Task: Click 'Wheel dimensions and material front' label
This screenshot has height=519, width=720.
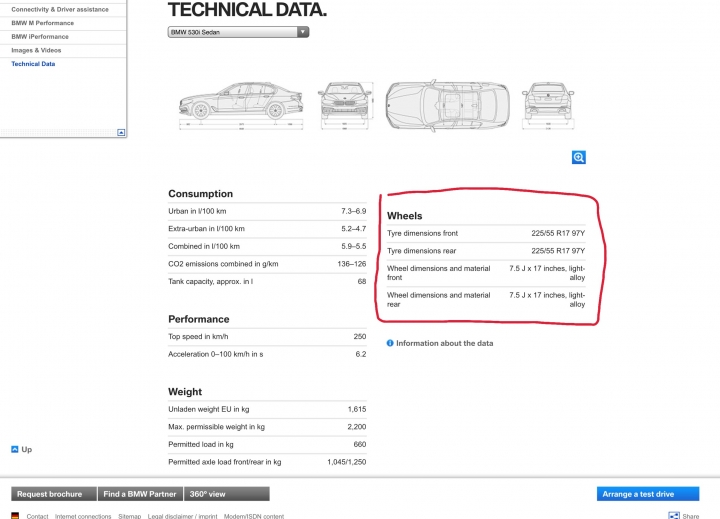Action: (x=439, y=273)
